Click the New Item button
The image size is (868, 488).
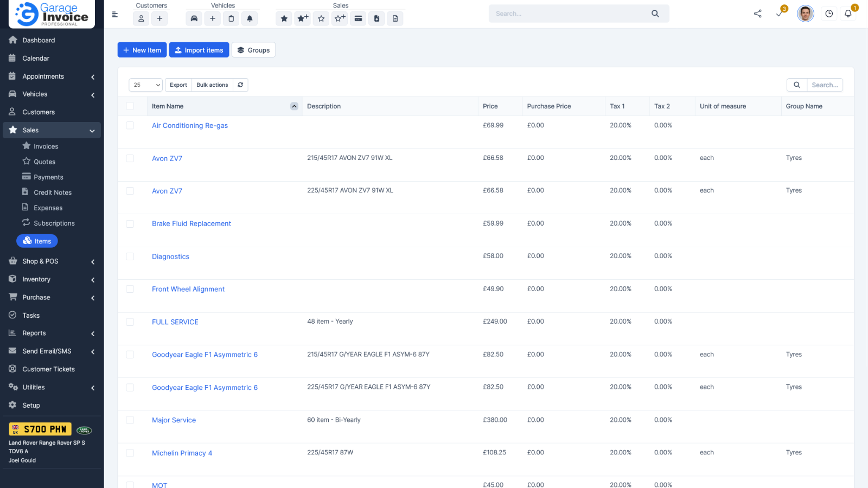(x=142, y=50)
